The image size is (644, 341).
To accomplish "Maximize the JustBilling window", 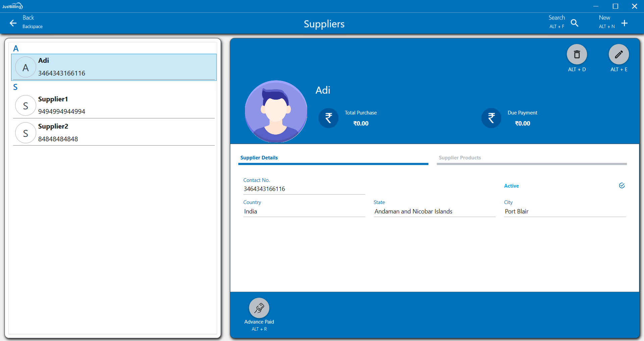I will pos(615,6).
